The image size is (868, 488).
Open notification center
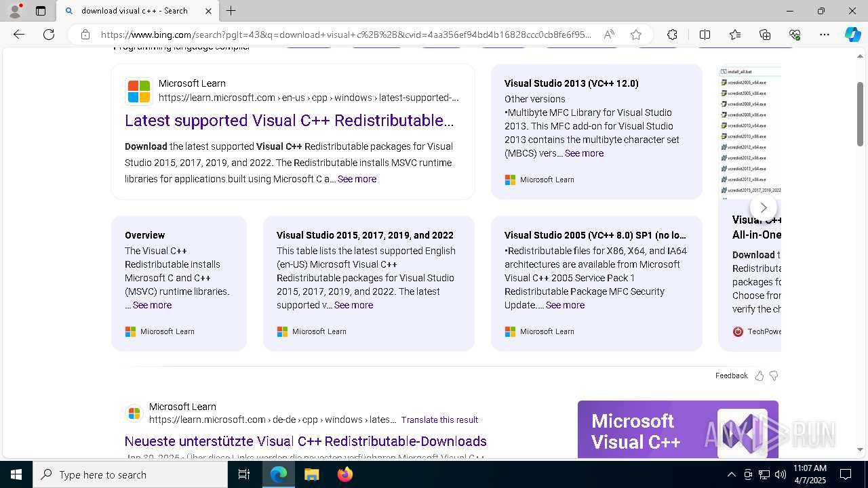point(846,474)
